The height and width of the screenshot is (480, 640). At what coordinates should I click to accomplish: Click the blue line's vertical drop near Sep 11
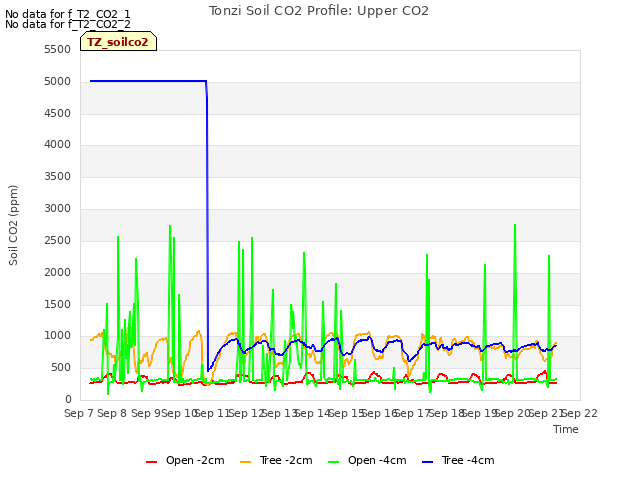pos(207,224)
